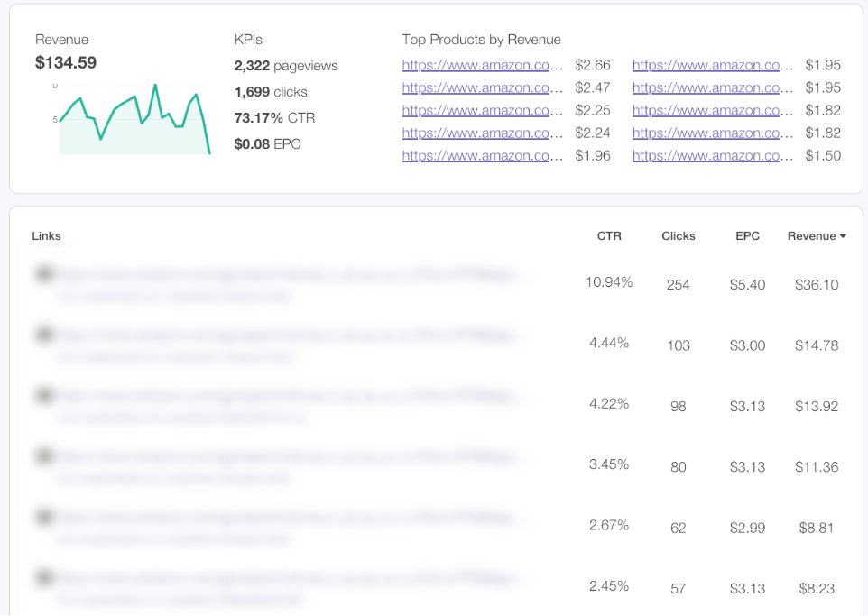Open the Amazon link with $2.47 revenue

click(482, 87)
